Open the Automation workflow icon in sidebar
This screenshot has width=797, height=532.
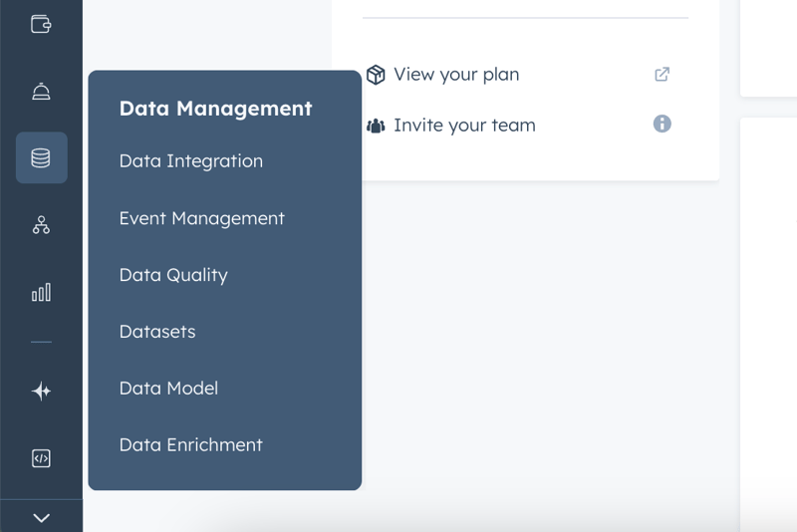point(41,225)
